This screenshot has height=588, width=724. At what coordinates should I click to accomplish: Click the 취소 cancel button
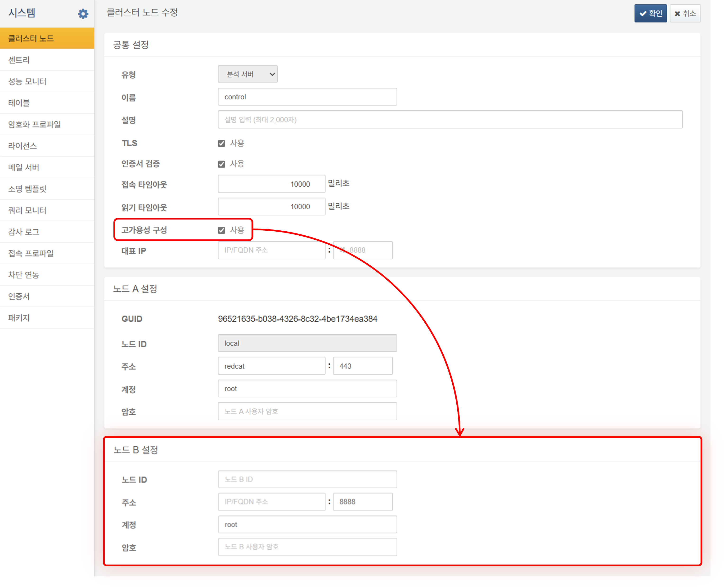(x=685, y=13)
